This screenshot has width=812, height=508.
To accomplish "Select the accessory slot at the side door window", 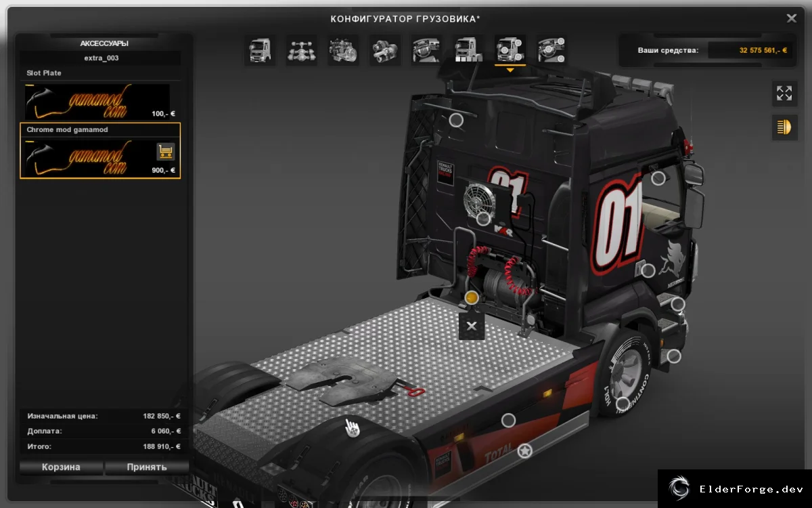I will (658, 178).
